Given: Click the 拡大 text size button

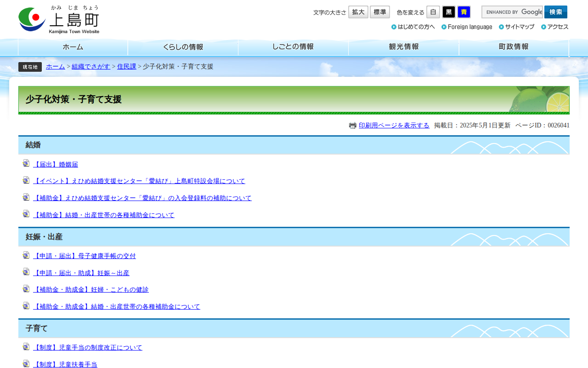Looking at the screenshot, I should click(358, 12).
